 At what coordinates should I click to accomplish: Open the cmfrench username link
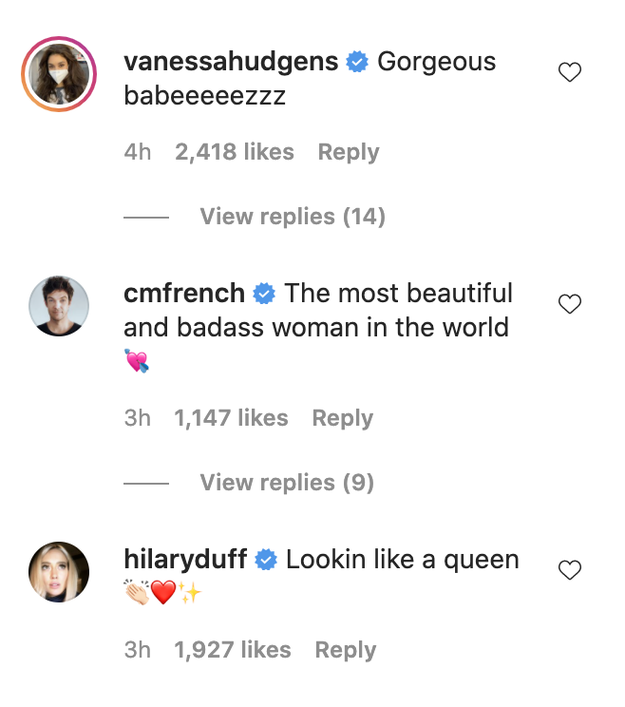click(x=184, y=294)
